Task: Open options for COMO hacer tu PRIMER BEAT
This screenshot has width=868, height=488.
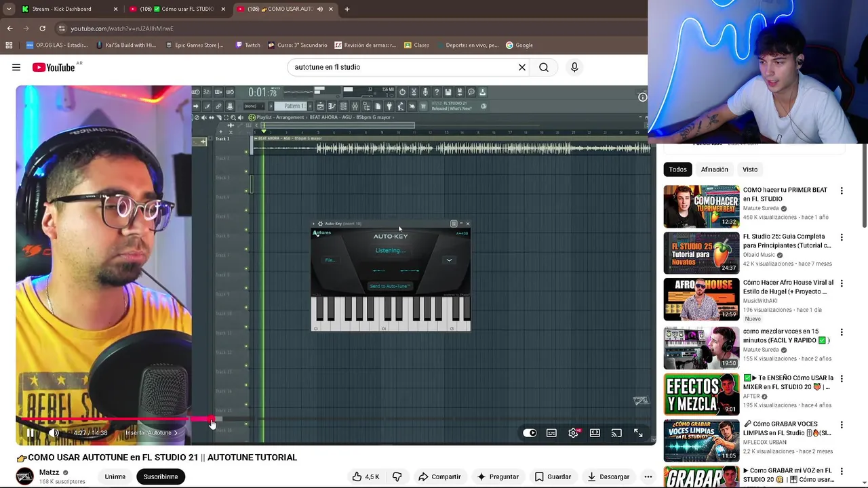Action: [842, 191]
